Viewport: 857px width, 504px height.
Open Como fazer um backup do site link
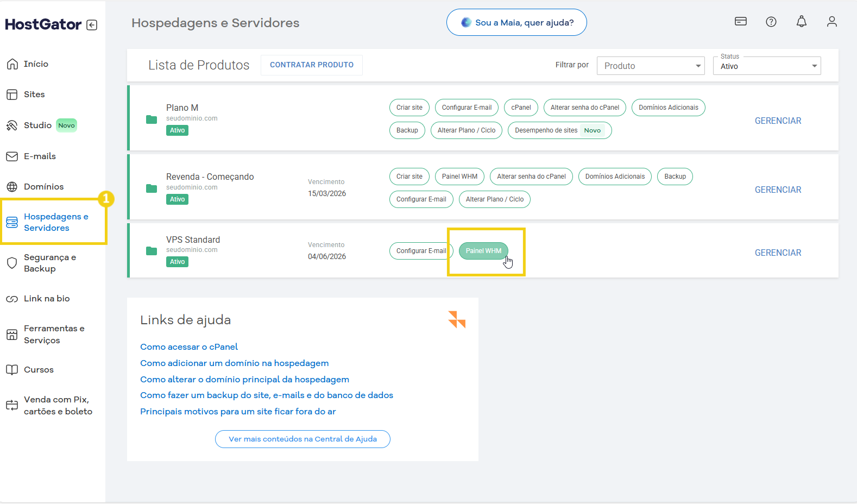(x=267, y=395)
